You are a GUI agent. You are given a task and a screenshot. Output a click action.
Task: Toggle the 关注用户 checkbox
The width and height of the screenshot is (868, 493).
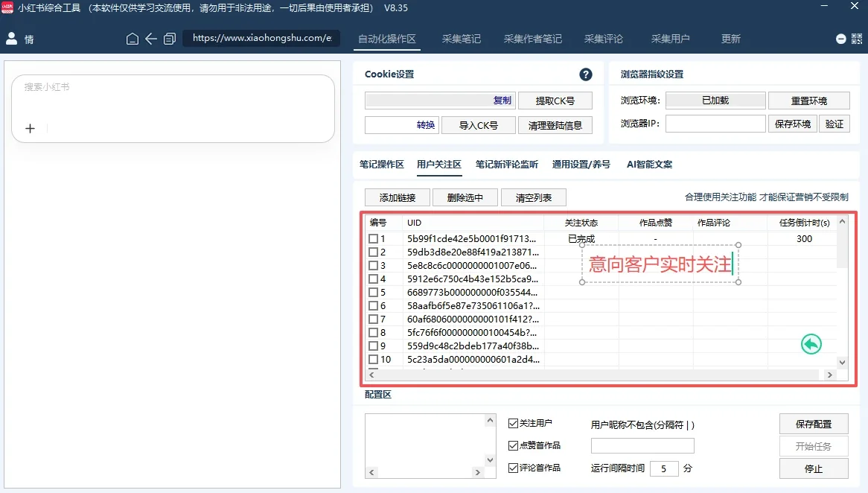click(x=513, y=423)
